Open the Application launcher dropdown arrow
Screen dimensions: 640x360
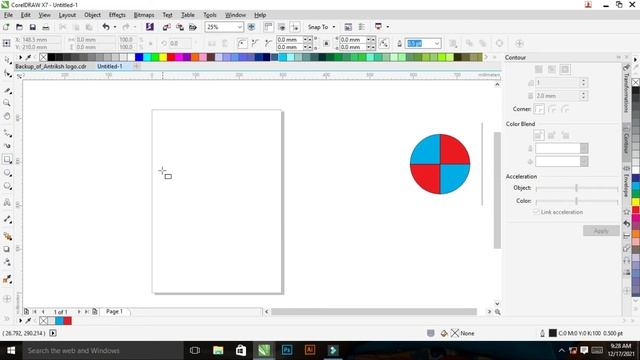[387, 27]
